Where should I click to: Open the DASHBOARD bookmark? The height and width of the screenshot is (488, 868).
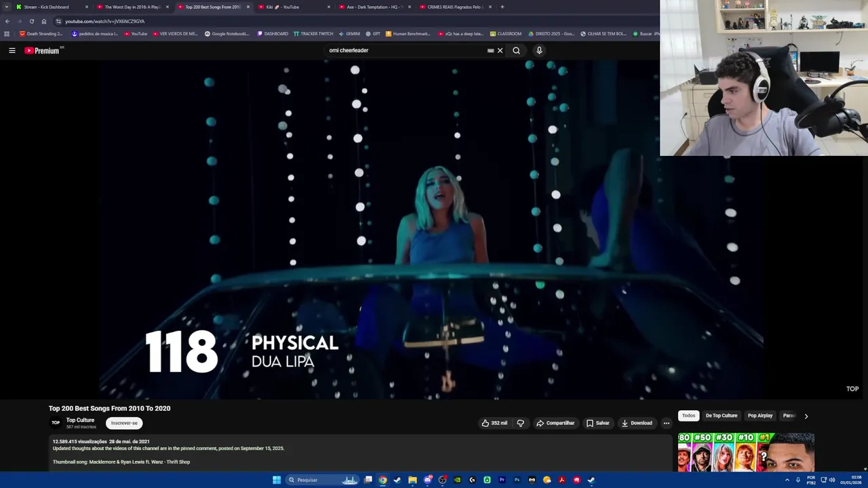pyautogui.click(x=273, y=33)
